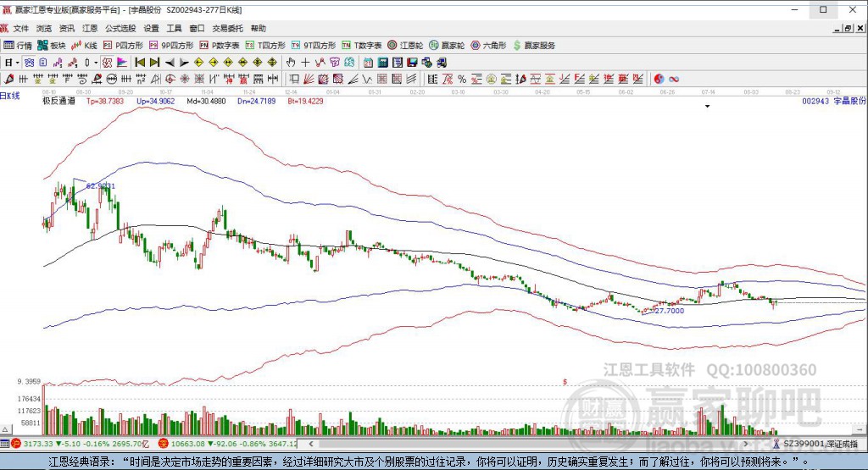
Task: Open the 交易委托 menu
Action: [227, 28]
